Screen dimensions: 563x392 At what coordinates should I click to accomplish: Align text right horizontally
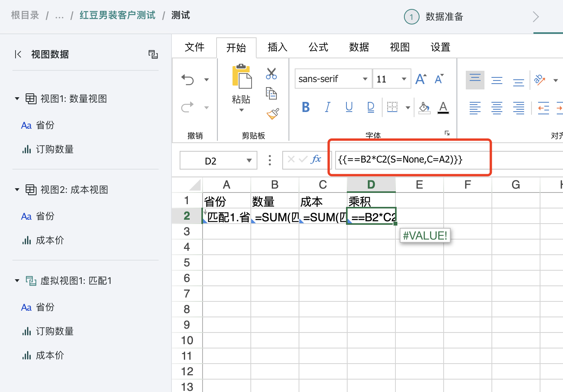click(519, 108)
